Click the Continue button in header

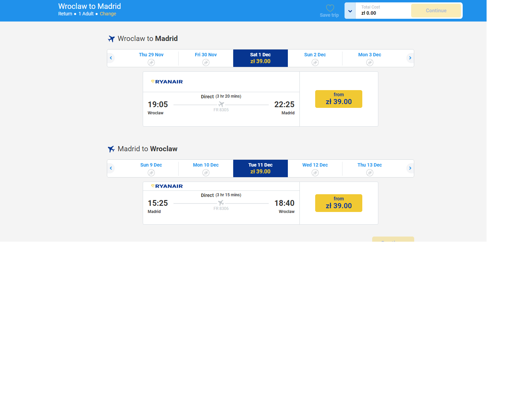(x=436, y=11)
